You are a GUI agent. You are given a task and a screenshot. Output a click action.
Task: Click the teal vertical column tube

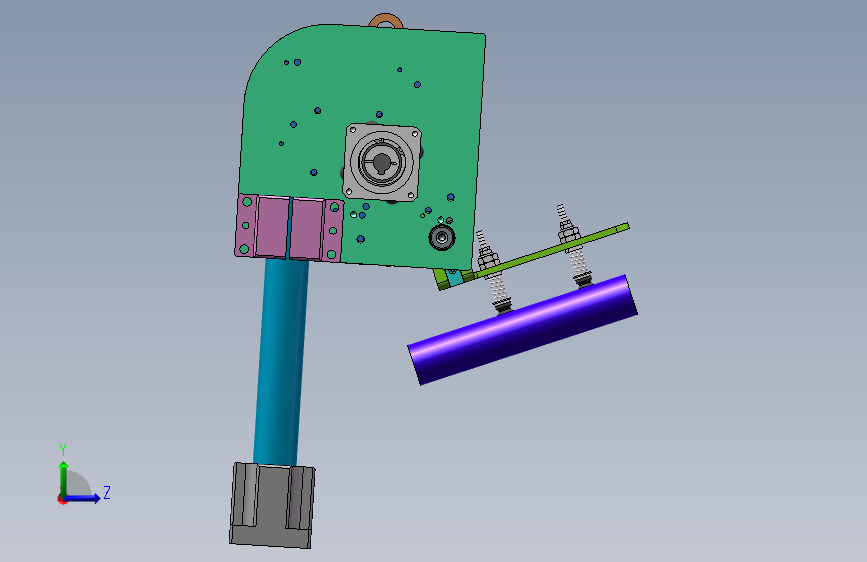281,362
